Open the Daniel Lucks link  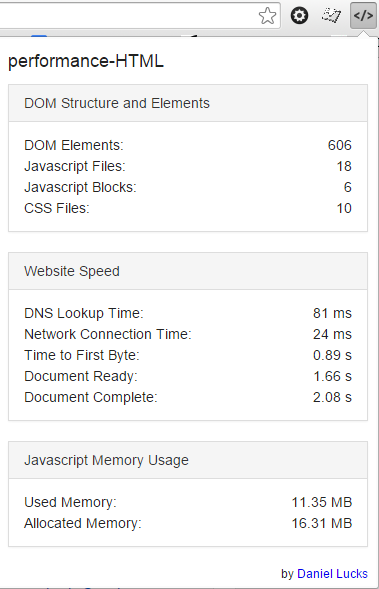(332, 574)
